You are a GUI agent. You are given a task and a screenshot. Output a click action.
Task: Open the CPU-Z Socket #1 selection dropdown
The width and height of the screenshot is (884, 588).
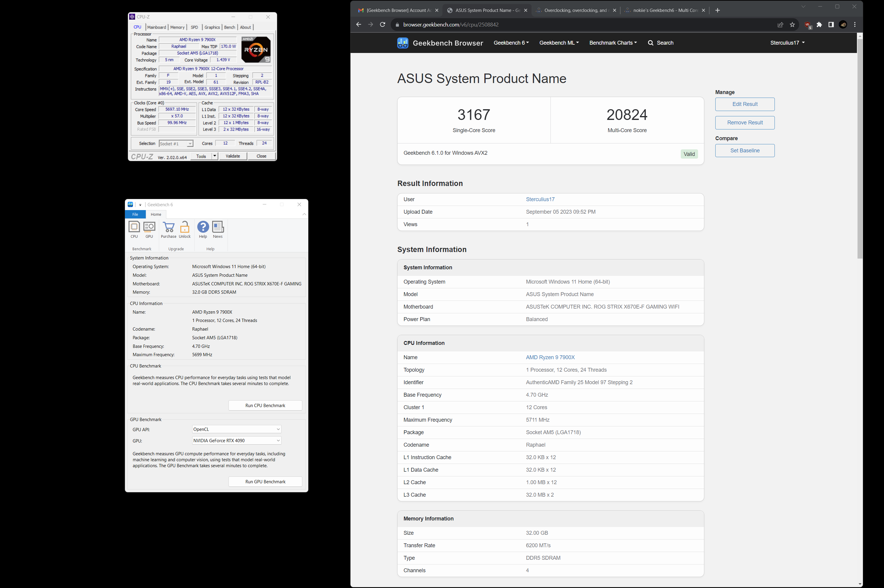click(x=176, y=144)
